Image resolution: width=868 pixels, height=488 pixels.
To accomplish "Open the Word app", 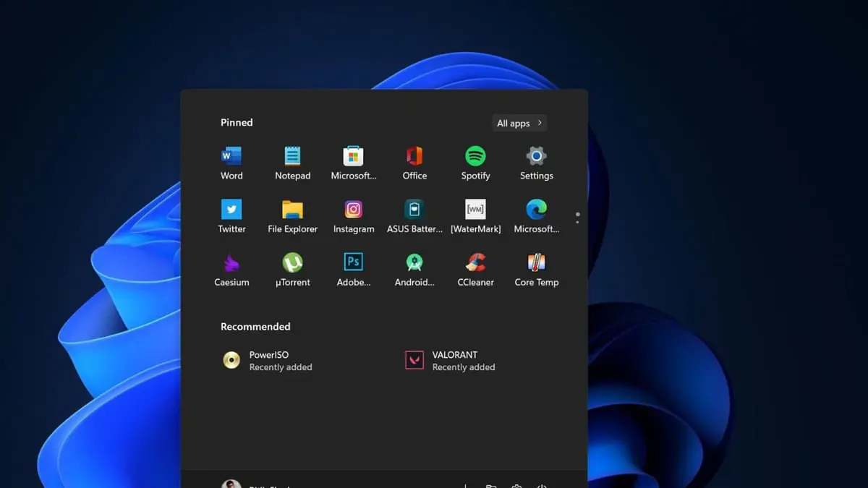I will point(231,156).
